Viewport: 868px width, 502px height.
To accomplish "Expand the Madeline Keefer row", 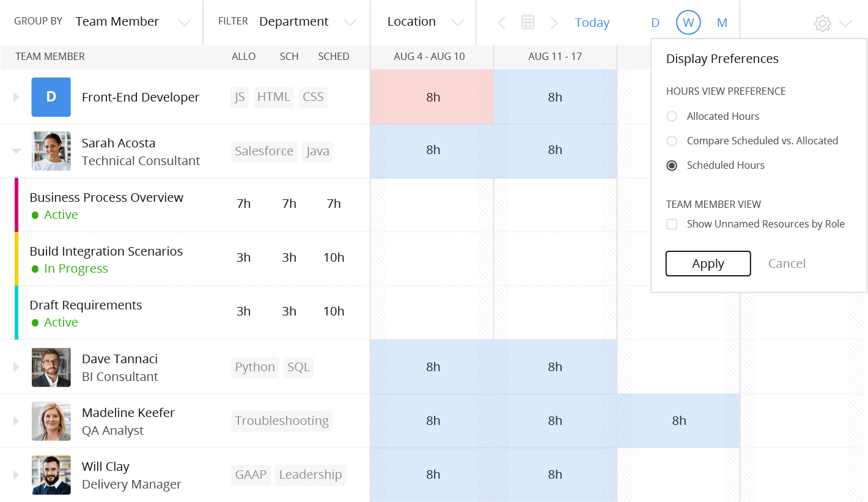I will 16,421.
